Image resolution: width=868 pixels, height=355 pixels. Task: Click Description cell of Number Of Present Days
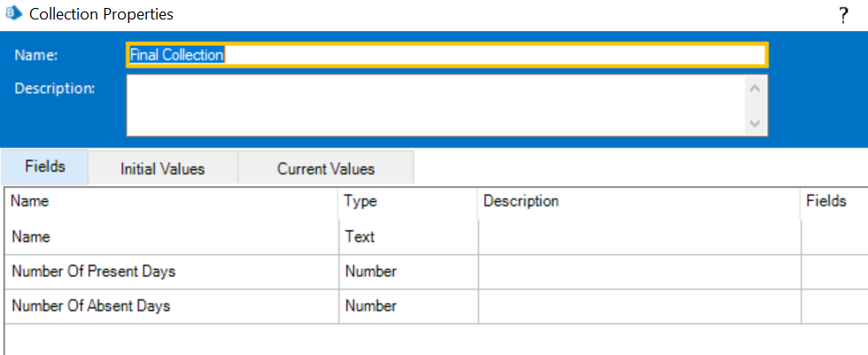[x=639, y=272]
